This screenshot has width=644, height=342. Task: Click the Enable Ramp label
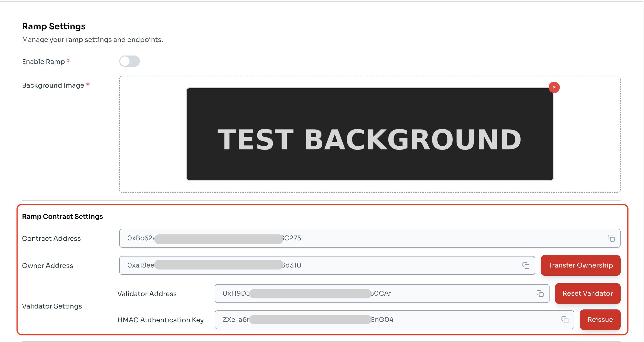point(43,62)
